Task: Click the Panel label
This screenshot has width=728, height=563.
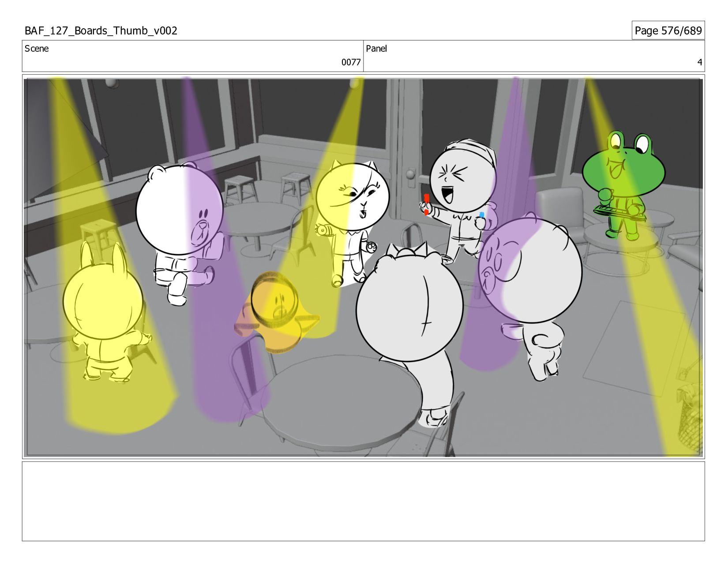Action: pos(376,49)
